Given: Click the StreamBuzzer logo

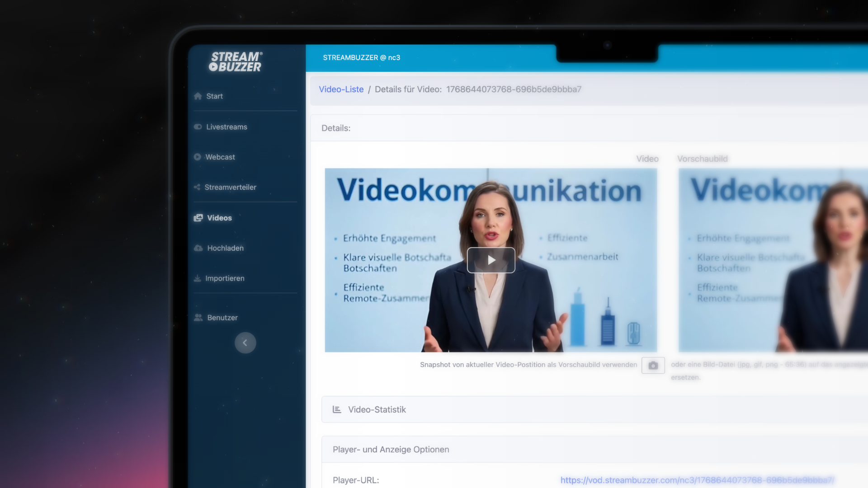Looking at the screenshot, I should 236,62.
